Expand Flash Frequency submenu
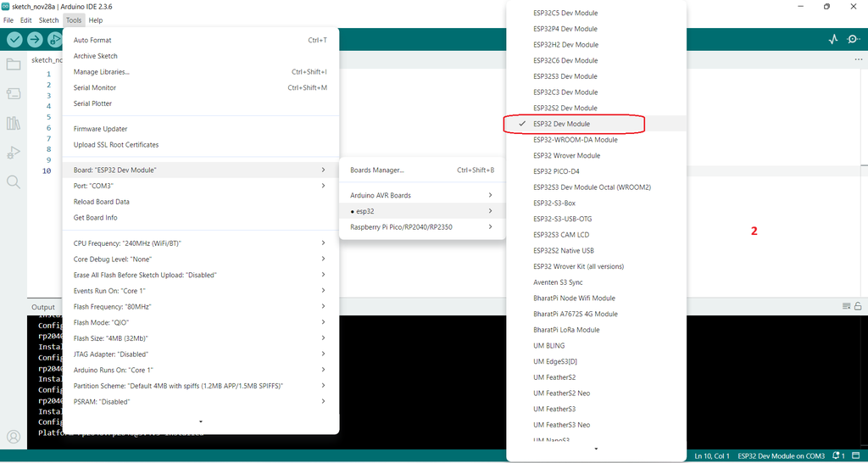The height and width of the screenshot is (463, 868). (200, 306)
